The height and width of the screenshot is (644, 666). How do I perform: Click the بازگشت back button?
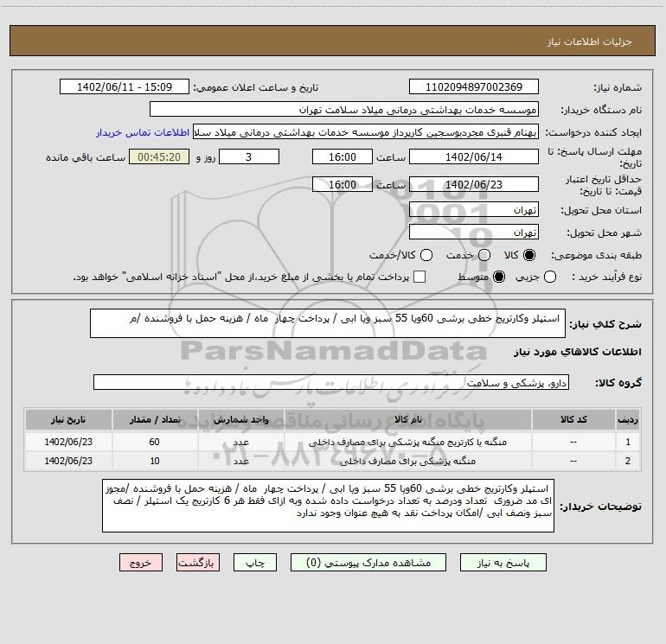(198, 563)
